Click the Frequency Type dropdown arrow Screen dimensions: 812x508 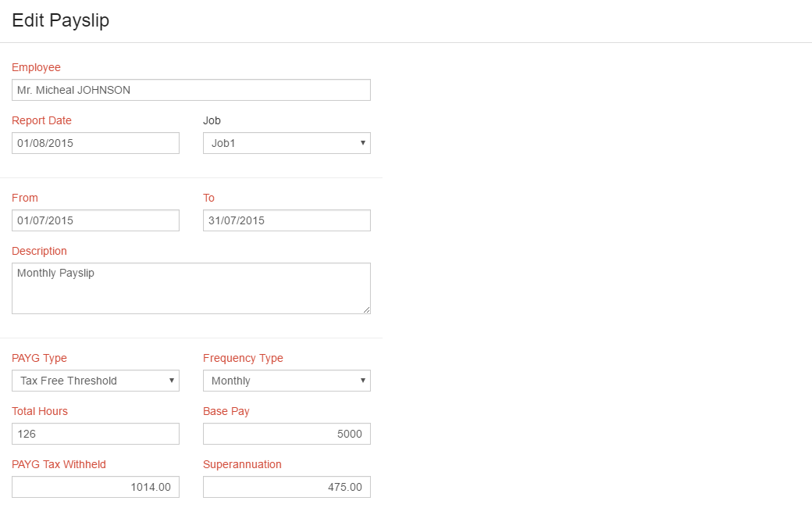[362, 381]
